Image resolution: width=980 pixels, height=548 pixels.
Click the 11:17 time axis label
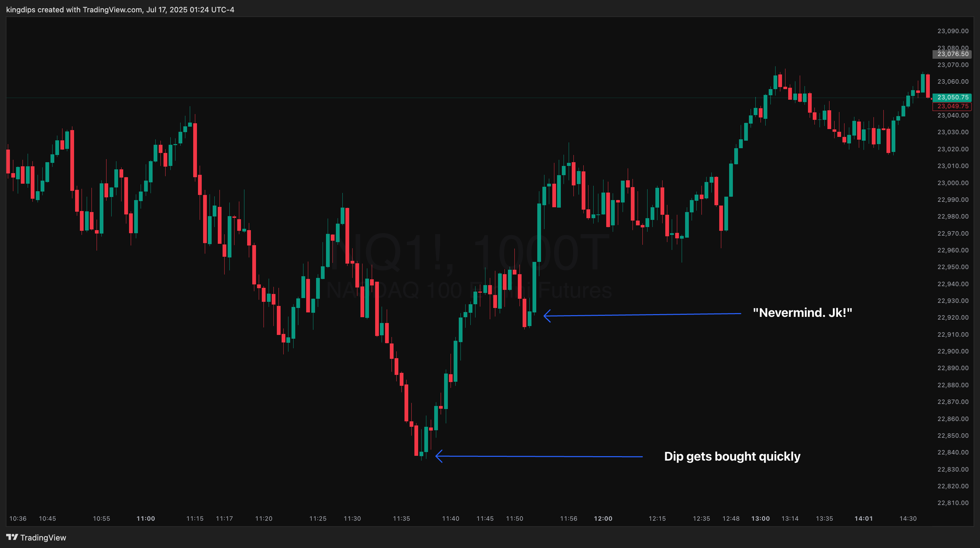[224, 518]
